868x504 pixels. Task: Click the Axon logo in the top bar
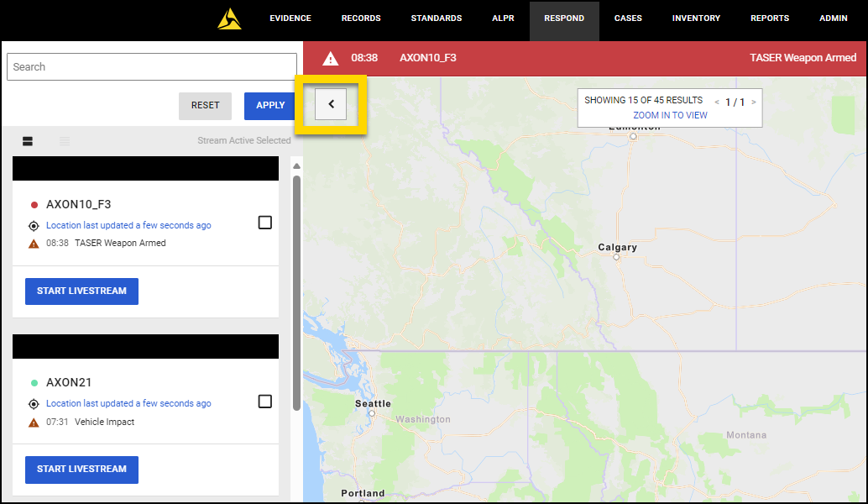pyautogui.click(x=229, y=18)
